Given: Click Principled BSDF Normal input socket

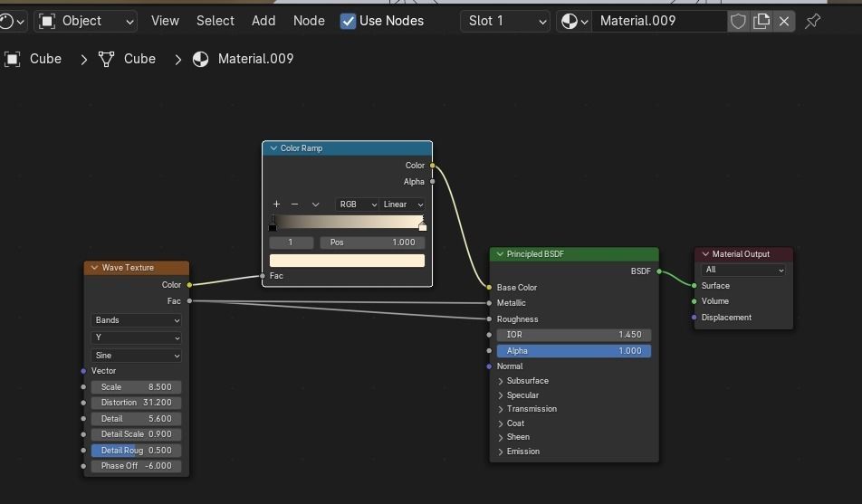Looking at the screenshot, I should pos(489,366).
